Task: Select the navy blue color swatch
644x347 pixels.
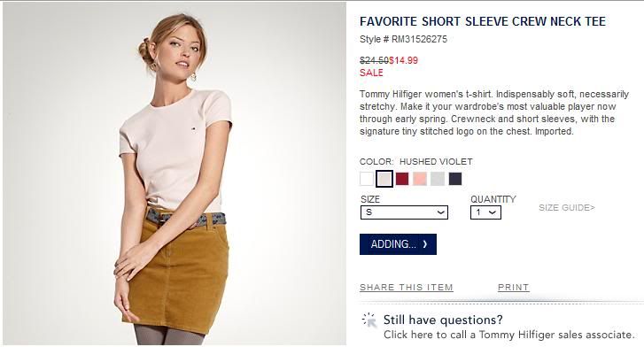Action: pos(455,179)
